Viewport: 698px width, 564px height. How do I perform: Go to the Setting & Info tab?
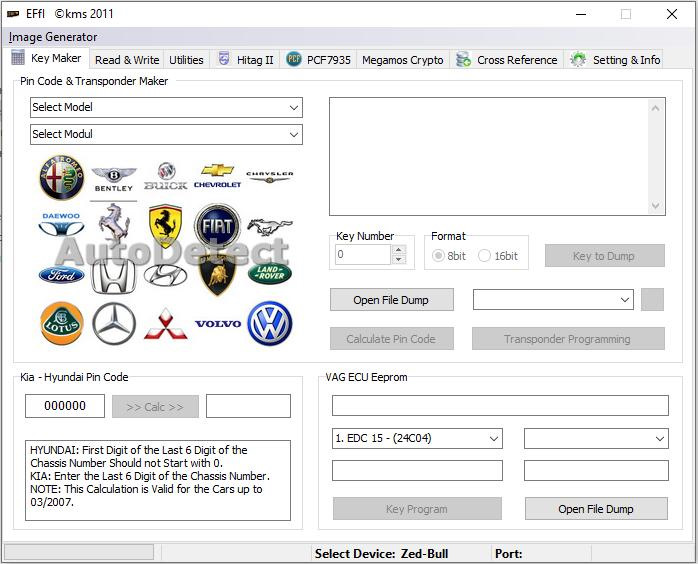[614, 60]
